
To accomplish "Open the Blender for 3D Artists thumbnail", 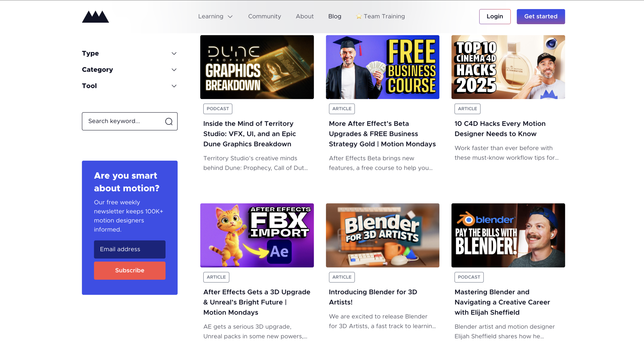I will pos(382,235).
